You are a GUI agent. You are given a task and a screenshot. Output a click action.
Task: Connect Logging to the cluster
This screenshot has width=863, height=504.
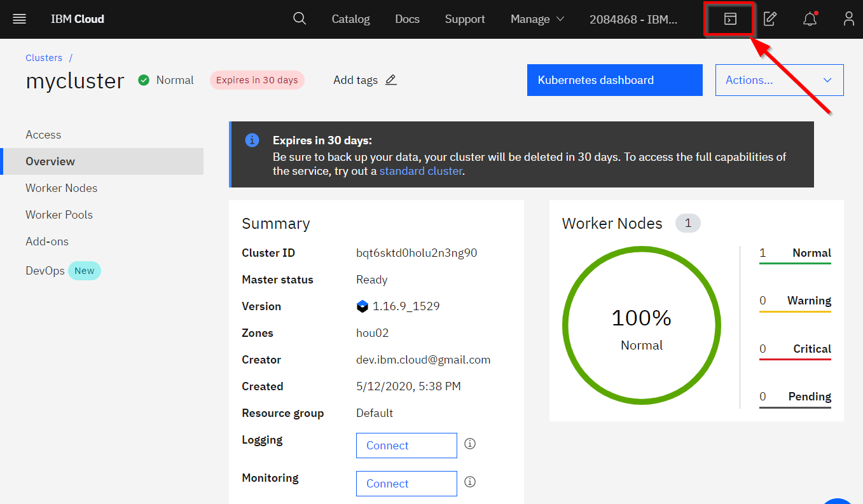pos(406,446)
